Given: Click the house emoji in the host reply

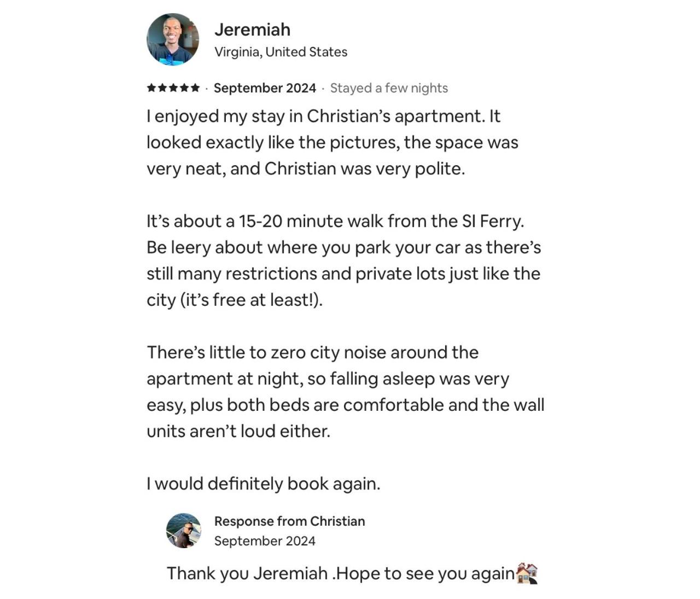Looking at the screenshot, I should click(x=527, y=573).
